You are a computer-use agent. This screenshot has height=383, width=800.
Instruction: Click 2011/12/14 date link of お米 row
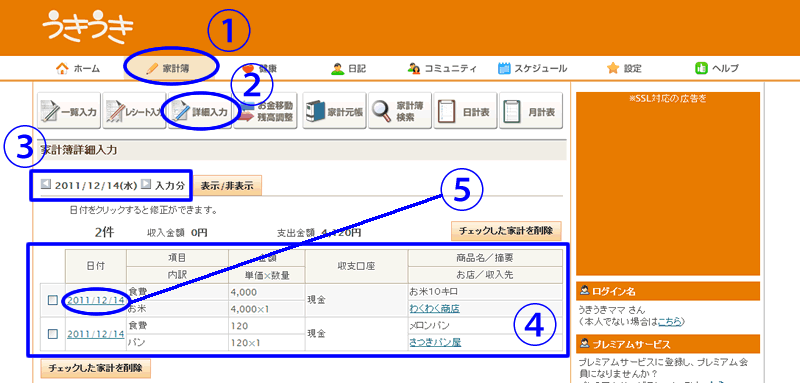click(96, 300)
